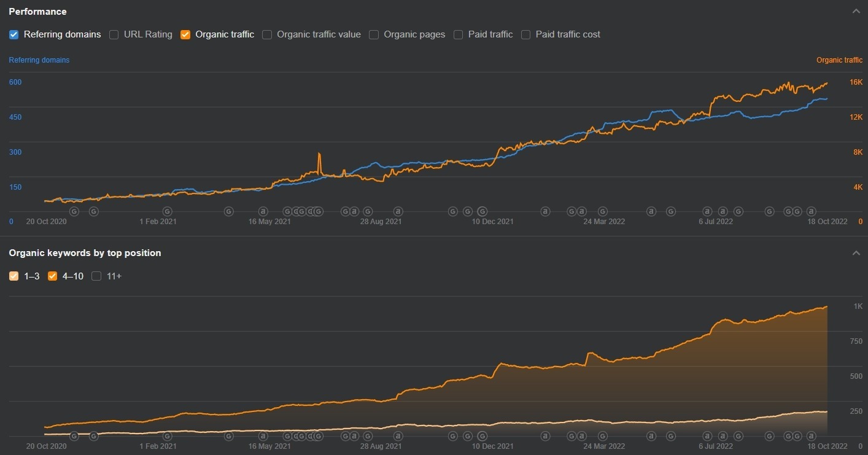Enable the URL Rating checkbox
This screenshot has width=868, height=455.
(114, 34)
